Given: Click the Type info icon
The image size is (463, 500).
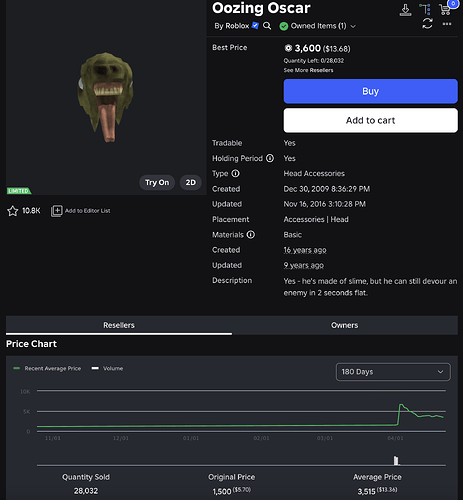Looking at the screenshot, I should click(x=235, y=174).
